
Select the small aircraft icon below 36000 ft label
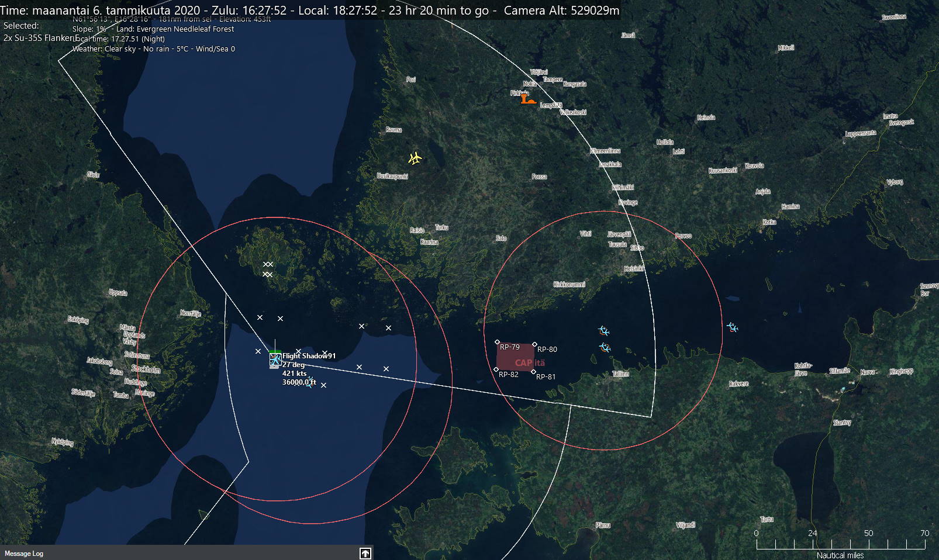tap(310, 383)
